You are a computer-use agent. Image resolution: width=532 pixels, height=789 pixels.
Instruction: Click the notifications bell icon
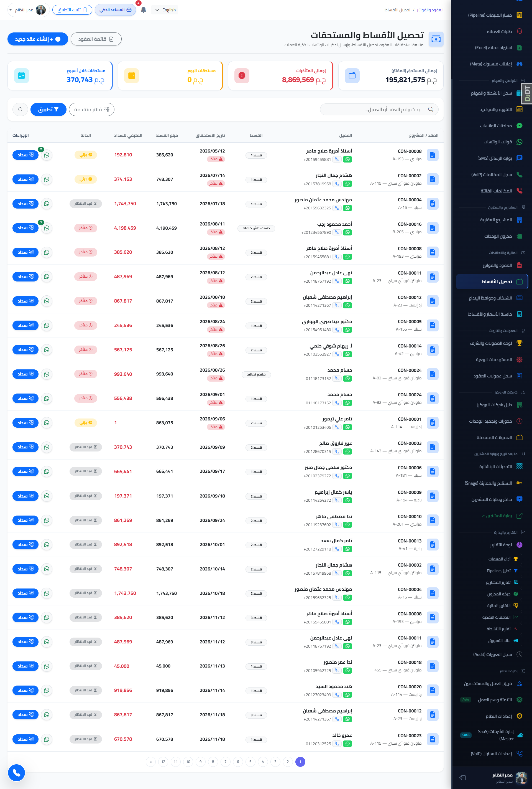143,10
